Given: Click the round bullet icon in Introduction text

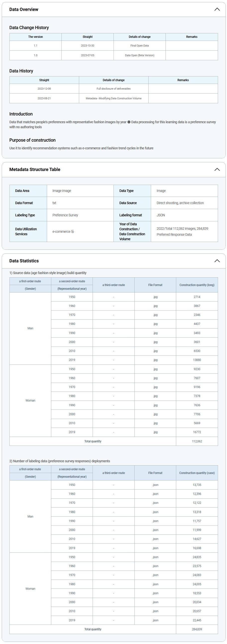Looking at the screenshot, I should (x=129, y=122).
